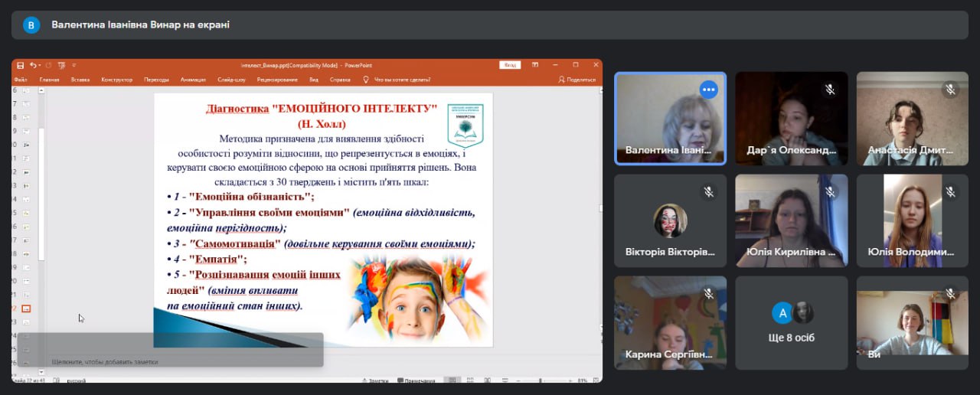
Task: Switch to Normal view in the status bar
Action: tap(452, 380)
